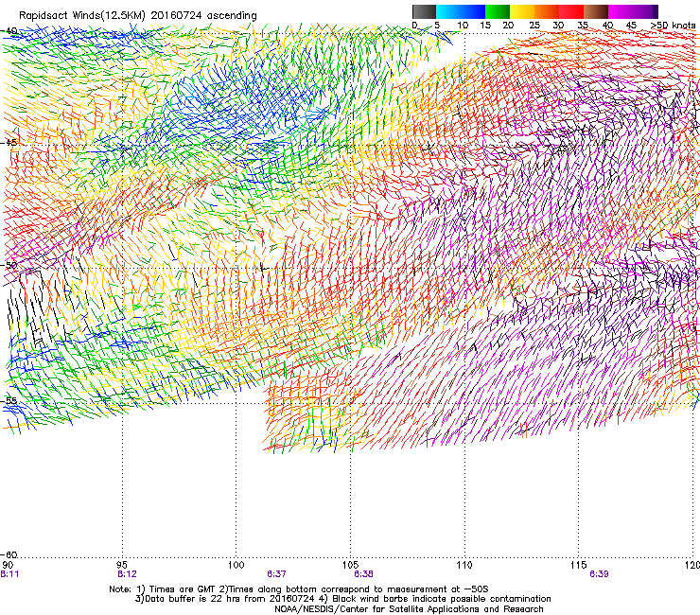Viewport: 700px width, 615px height.
Task: Click latitude label '-60' on left axis
Action: [x=9, y=554]
